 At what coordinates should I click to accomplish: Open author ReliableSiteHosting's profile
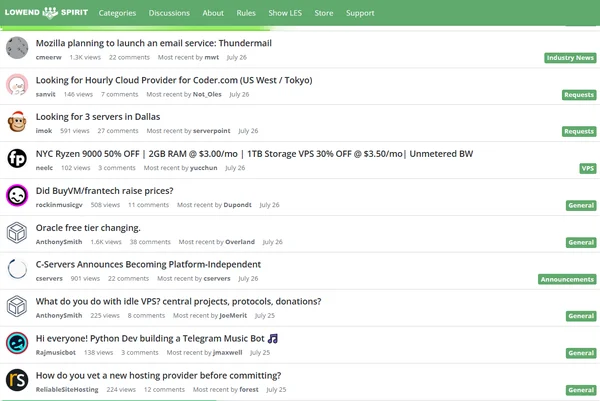67,390
